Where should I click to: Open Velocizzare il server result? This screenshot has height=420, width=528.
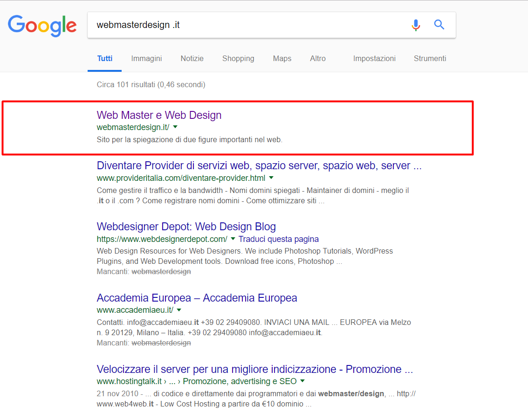pyautogui.click(x=254, y=370)
